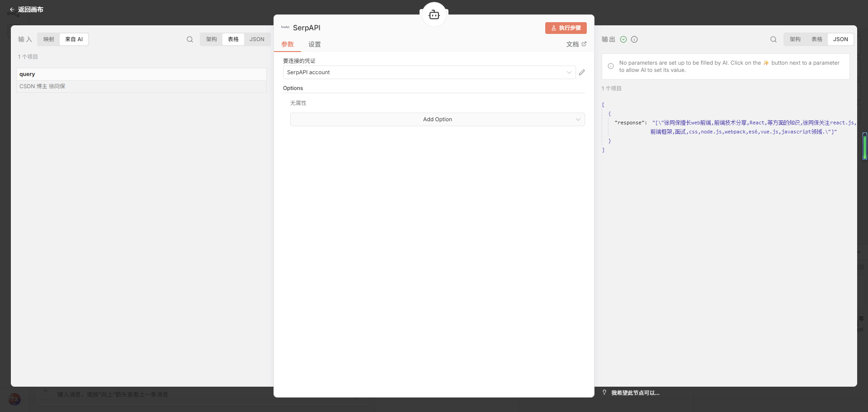868x412 pixels.
Task: Select the 映射 input mode
Action: [x=49, y=39]
